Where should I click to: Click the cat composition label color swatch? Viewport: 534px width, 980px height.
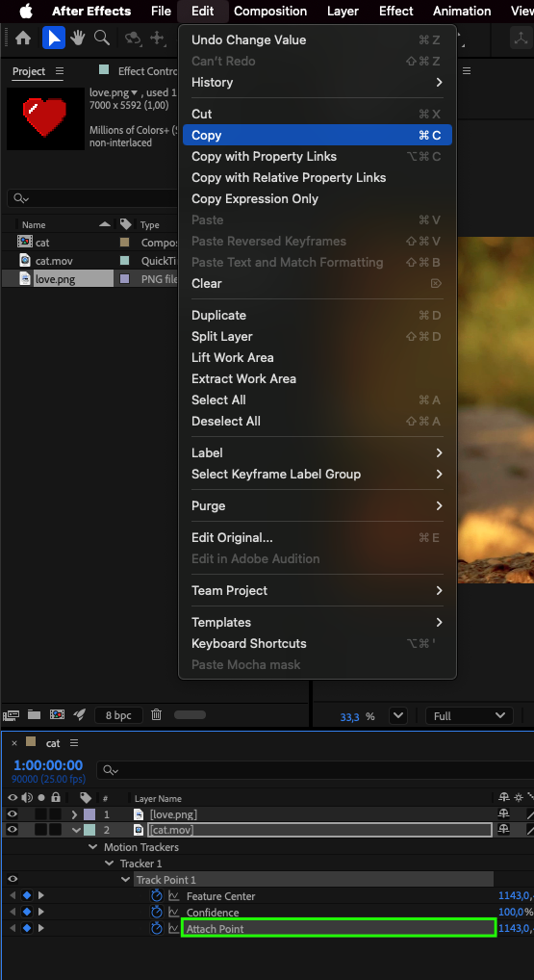pyautogui.click(x=124, y=242)
